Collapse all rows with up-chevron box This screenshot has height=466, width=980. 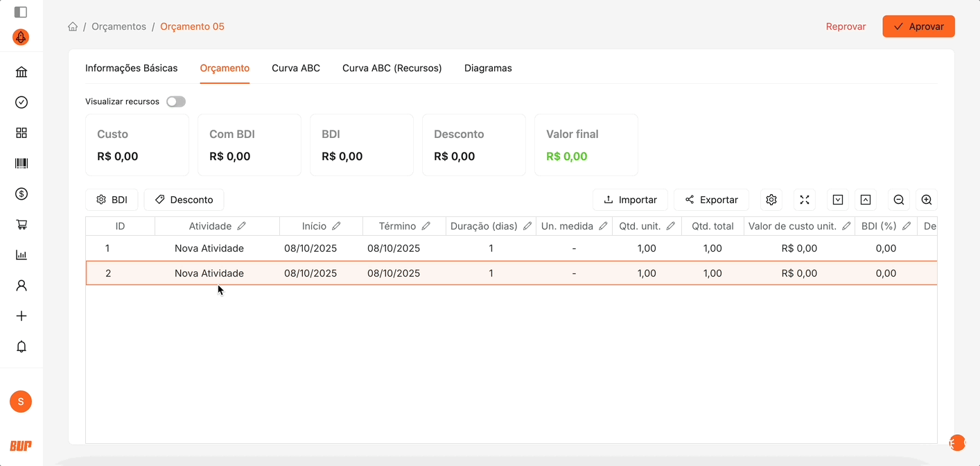[866, 200]
